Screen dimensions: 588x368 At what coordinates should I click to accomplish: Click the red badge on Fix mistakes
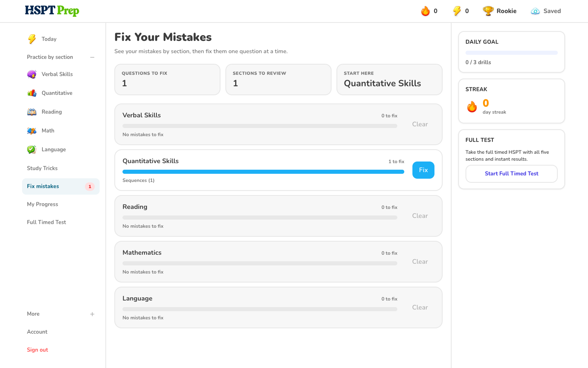[90, 186]
